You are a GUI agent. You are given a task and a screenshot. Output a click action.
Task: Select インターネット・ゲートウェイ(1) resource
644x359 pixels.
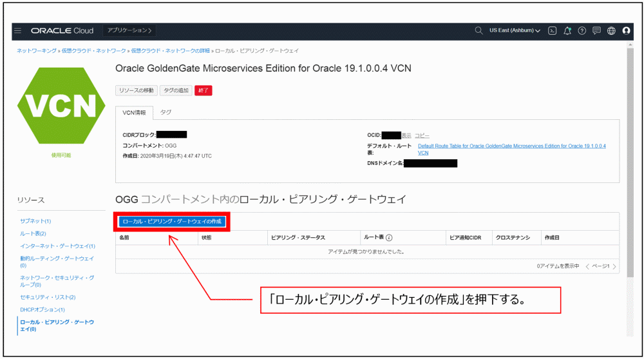click(x=57, y=246)
